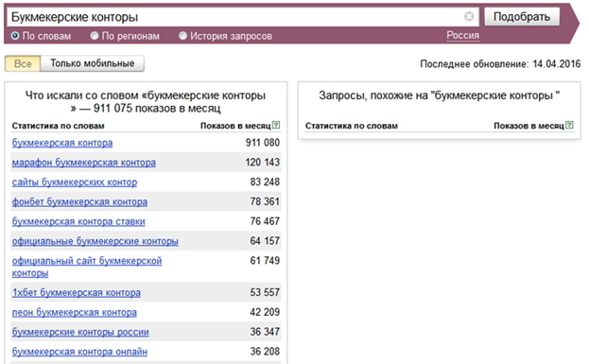Open 'сайты букмекерских контор' link
589x364 pixels.
click(x=75, y=182)
